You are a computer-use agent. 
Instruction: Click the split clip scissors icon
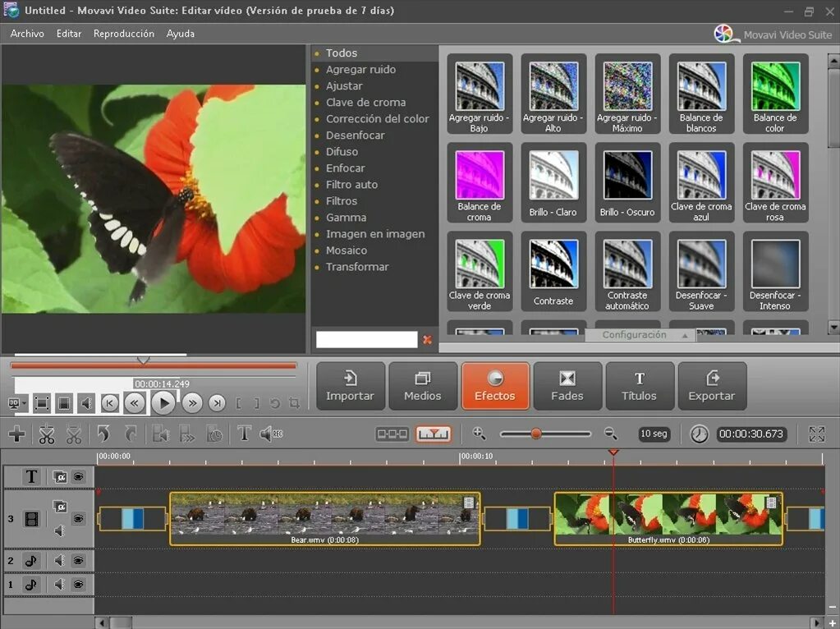(x=47, y=434)
